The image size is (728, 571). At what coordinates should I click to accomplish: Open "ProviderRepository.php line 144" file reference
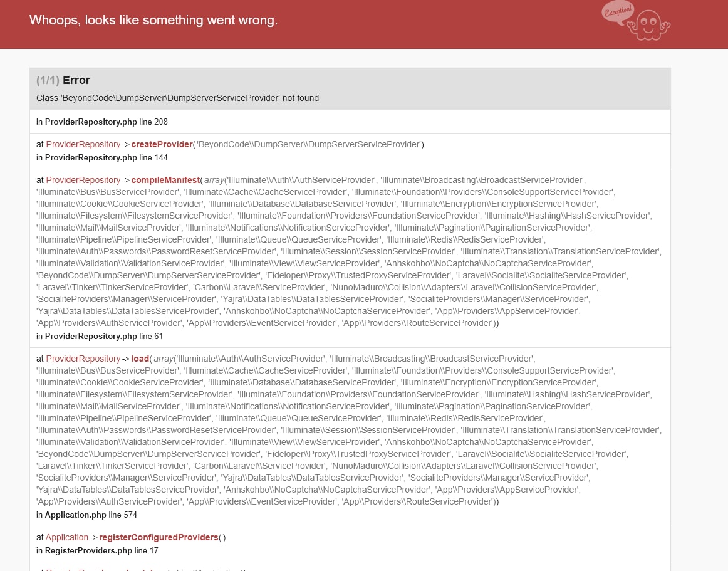[x=102, y=157]
